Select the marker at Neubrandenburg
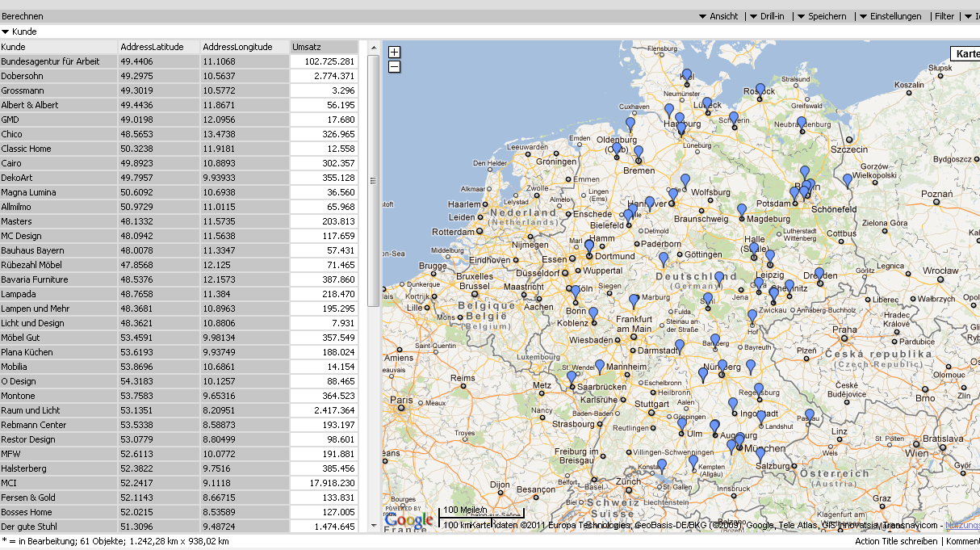The width and height of the screenshot is (980, 550). (x=801, y=124)
